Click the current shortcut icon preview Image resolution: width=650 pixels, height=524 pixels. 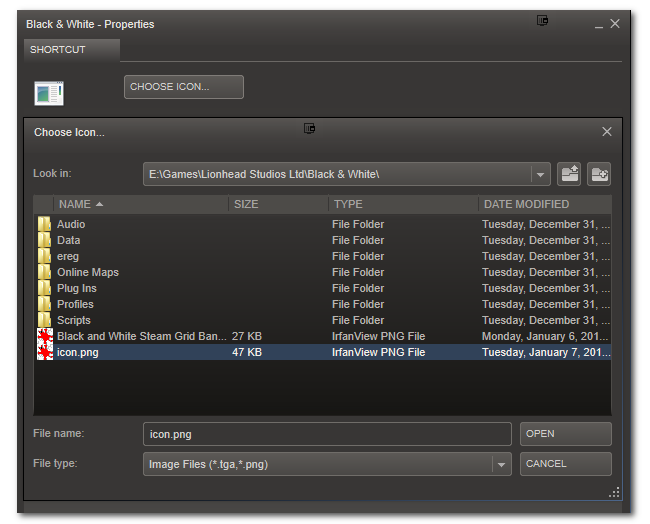click(x=49, y=93)
